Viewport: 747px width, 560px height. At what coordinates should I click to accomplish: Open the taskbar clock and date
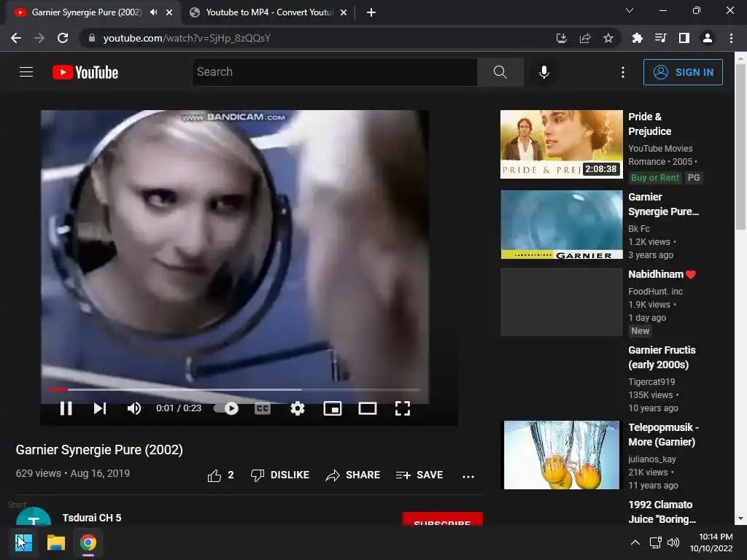(711, 542)
